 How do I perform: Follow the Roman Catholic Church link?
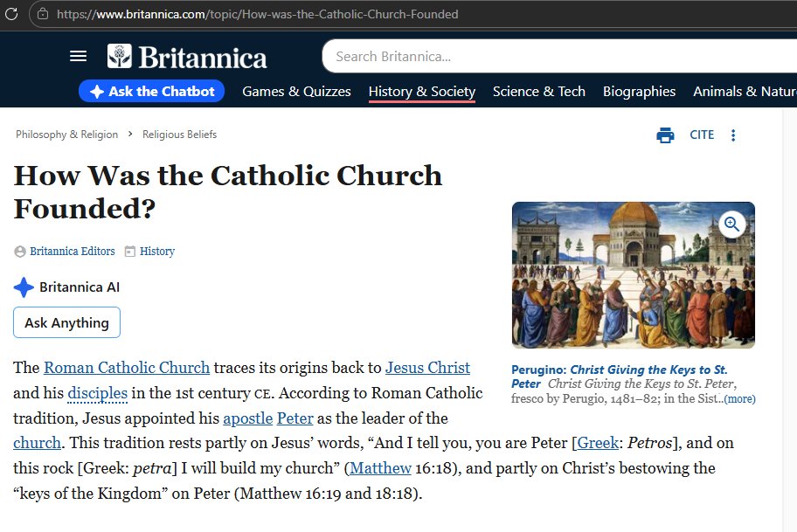point(127,368)
